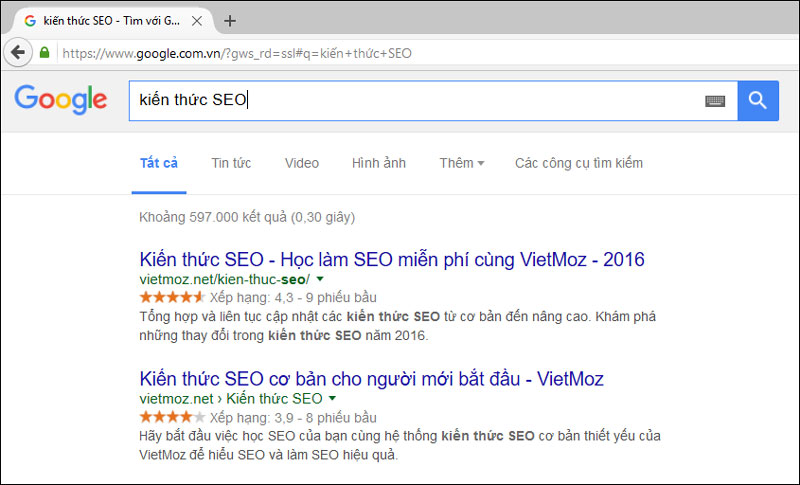Open dropdown arrow next to vietmoz.net/kien-thuc-seo/
The height and width of the screenshot is (485, 800).
320,279
